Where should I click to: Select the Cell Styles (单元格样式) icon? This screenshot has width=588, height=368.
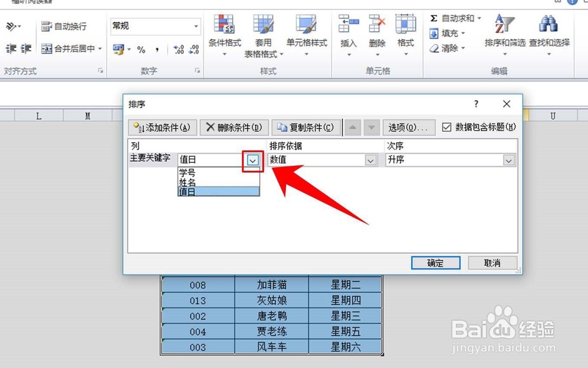[x=306, y=32]
